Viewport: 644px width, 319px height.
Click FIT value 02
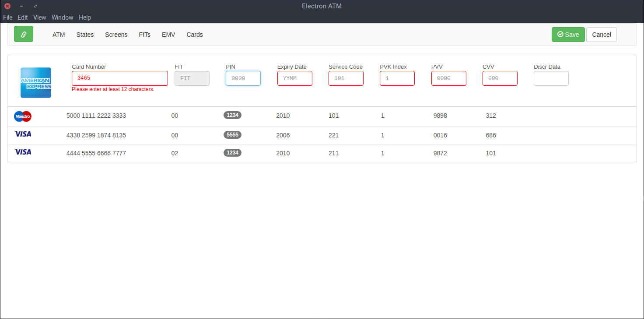coord(175,154)
